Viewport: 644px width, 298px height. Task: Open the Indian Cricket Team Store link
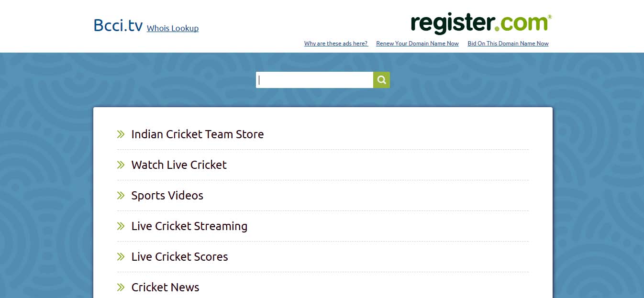click(x=197, y=134)
